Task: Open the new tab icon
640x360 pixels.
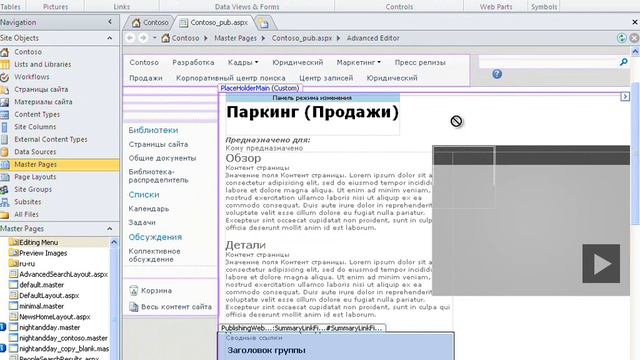Action: [263, 23]
